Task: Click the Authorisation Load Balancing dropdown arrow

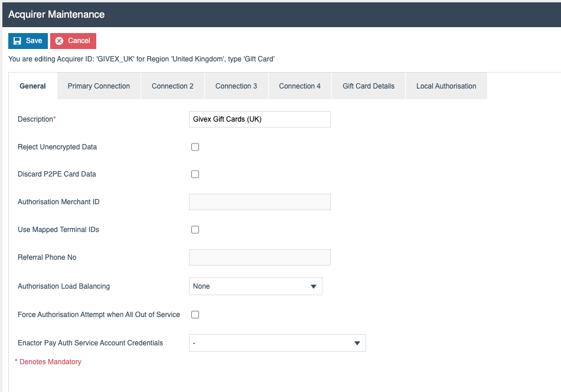Action: pyautogui.click(x=314, y=286)
